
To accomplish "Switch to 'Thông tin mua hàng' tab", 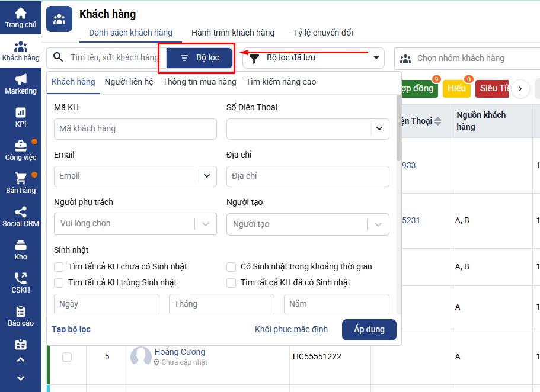I will (x=199, y=82).
